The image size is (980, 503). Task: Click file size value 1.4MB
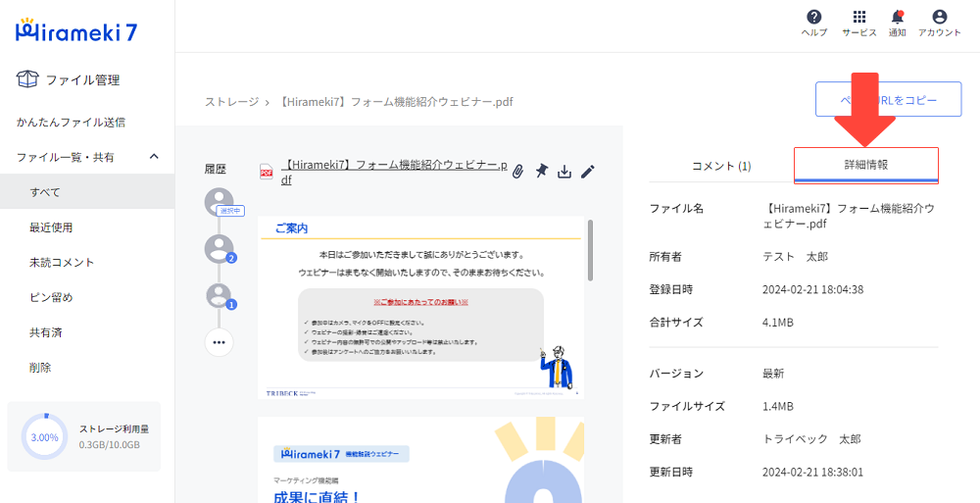point(778,407)
